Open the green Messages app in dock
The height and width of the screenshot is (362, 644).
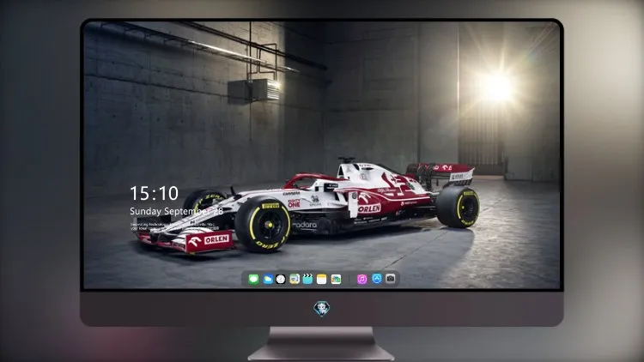point(253,279)
